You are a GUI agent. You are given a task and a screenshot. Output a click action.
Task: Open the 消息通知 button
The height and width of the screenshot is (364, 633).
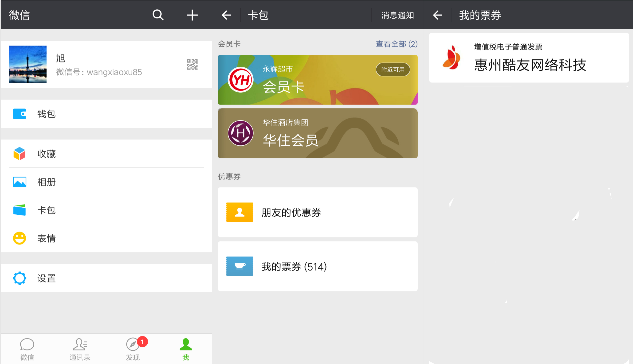point(397,15)
